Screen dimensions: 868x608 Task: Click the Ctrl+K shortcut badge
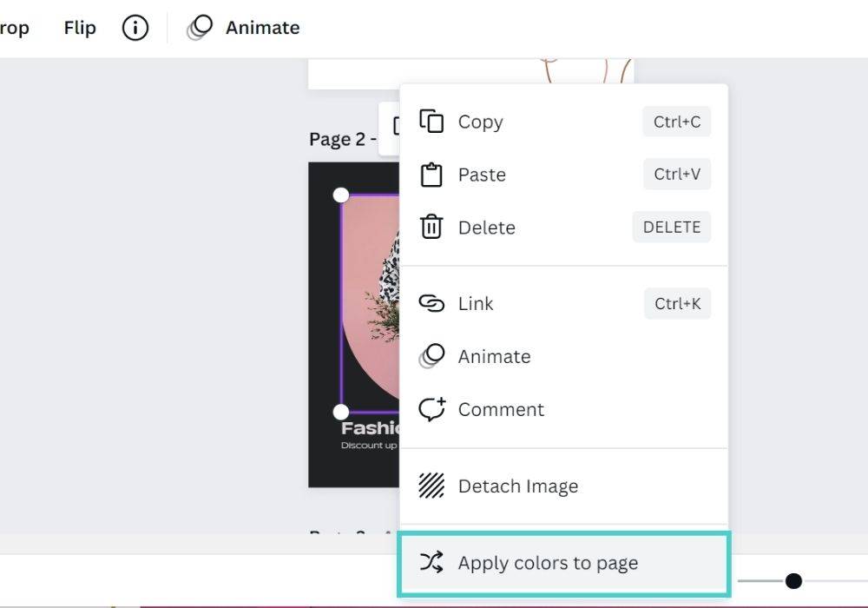677,303
